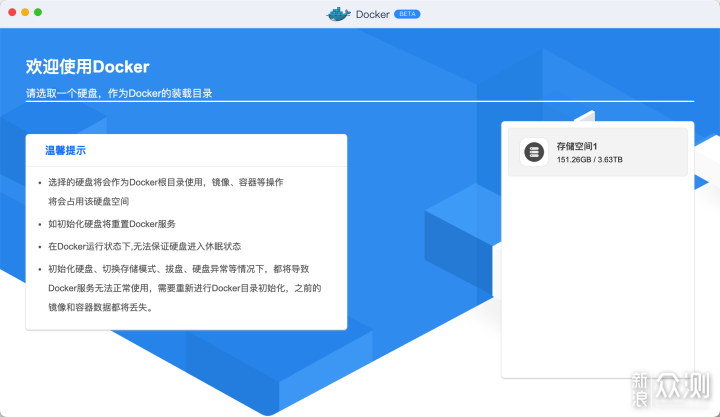
Task: Click the 请选取一个硬盘 instruction line
Action: click(x=119, y=94)
